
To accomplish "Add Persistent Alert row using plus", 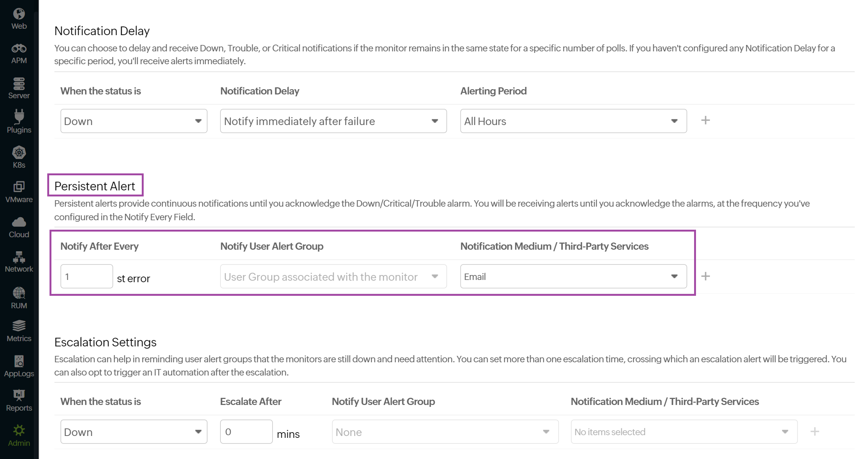I will (x=705, y=276).
